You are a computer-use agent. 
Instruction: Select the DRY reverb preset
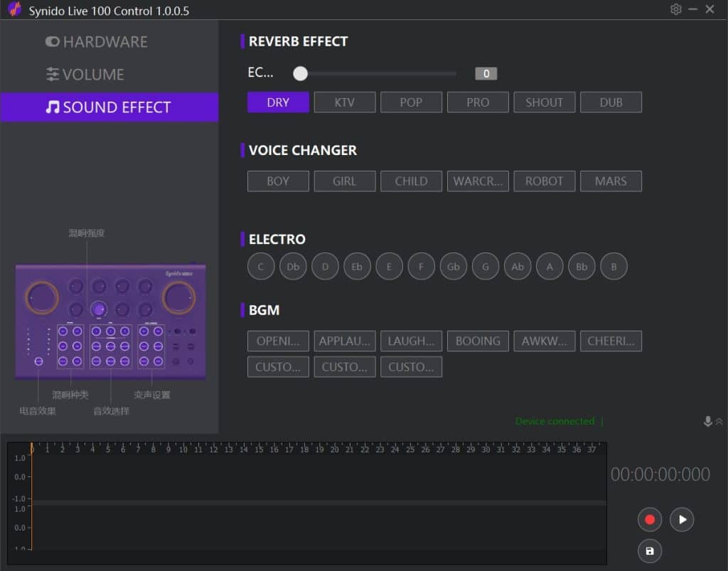point(278,102)
